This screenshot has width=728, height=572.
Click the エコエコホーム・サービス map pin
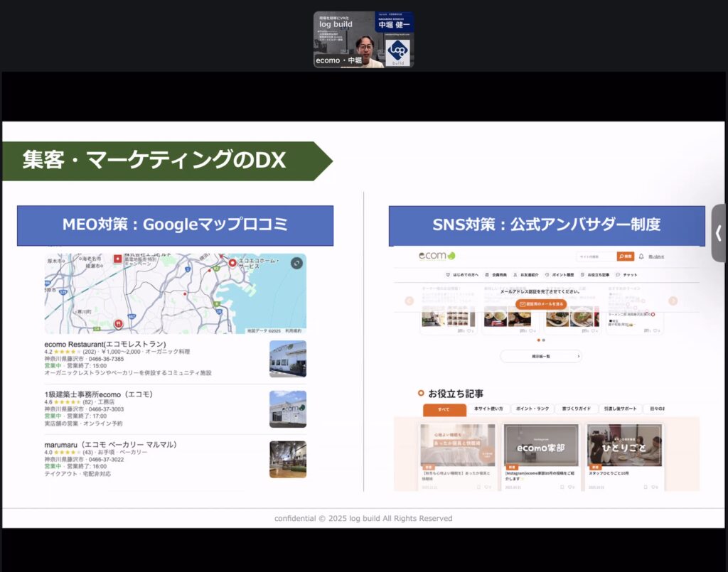coord(232,264)
